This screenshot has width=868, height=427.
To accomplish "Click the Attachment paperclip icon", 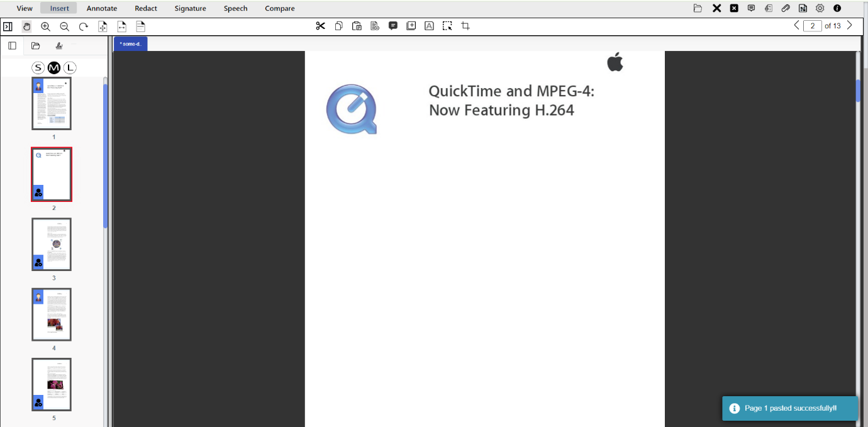I will [785, 8].
